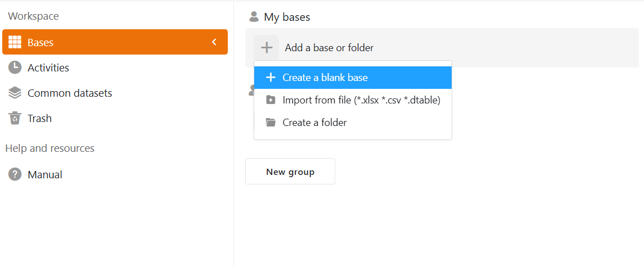Choose Import from file menu entry
The width and height of the screenshot is (644, 266).
[x=361, y=100]
